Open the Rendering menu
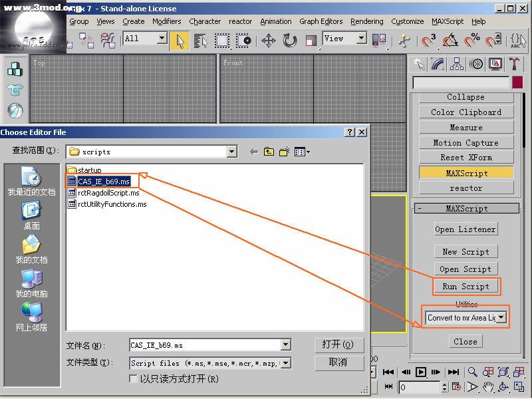Image resolution: width=532 pixels, height=399 pixels. pyautogui.click(x=366, y=21)
